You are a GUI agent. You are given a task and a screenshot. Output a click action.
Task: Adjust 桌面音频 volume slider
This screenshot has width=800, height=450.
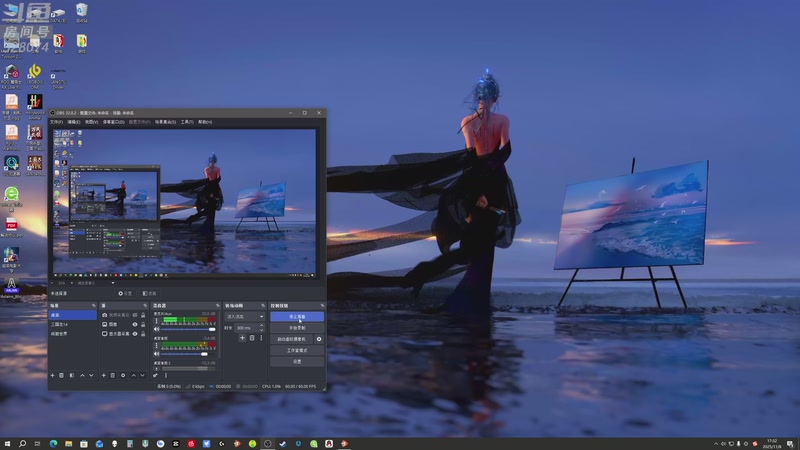click(188, 354)
